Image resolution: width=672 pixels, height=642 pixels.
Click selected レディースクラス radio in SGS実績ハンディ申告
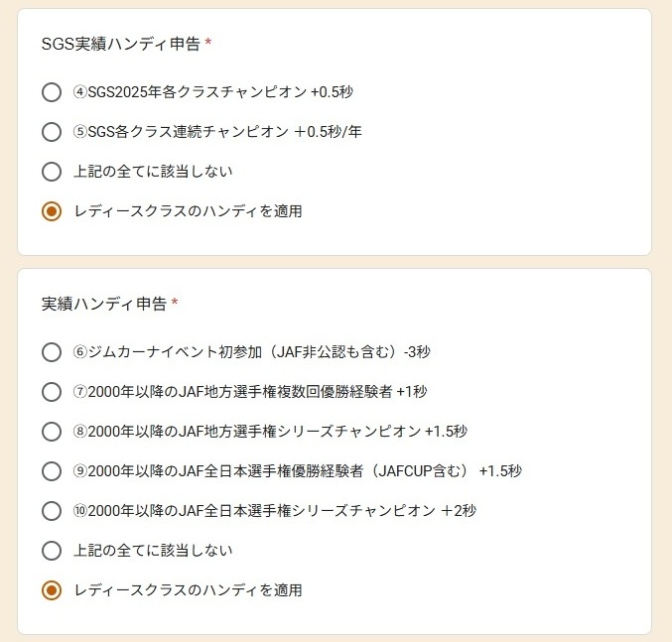[52, 211]
